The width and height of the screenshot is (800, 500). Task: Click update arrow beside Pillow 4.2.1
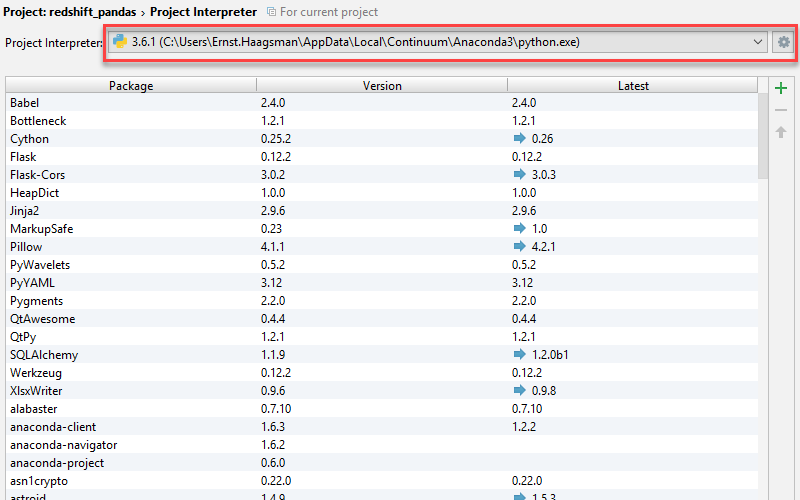(x=519, y=246)
